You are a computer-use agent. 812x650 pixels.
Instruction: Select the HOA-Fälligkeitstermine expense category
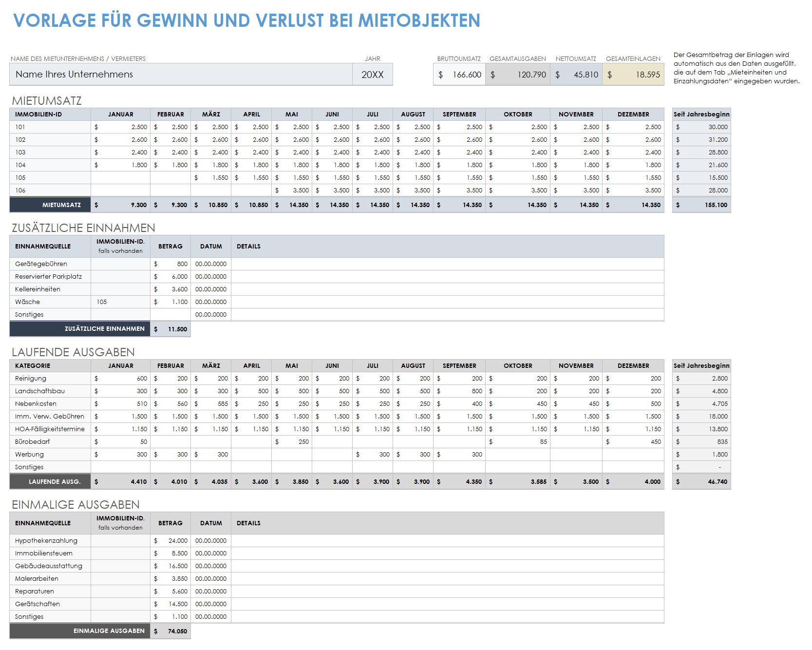(50, 429)
